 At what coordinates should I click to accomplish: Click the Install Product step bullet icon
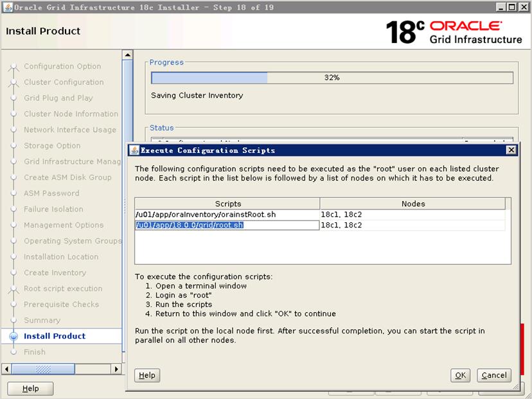pyautogui.click(x=13, y=336)
